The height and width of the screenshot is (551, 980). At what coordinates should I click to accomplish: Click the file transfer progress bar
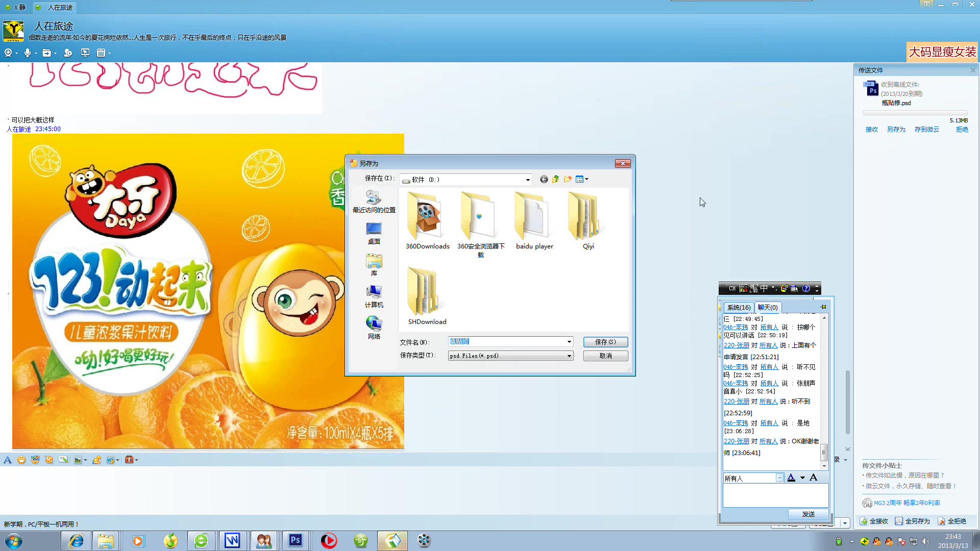coord(915,113)
